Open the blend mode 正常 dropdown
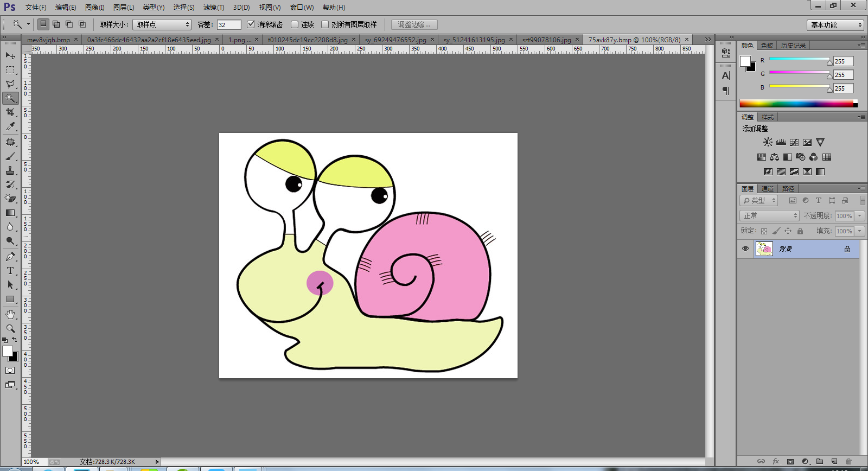868x471 pixels. pyautogui.click(x=769, y=215)
